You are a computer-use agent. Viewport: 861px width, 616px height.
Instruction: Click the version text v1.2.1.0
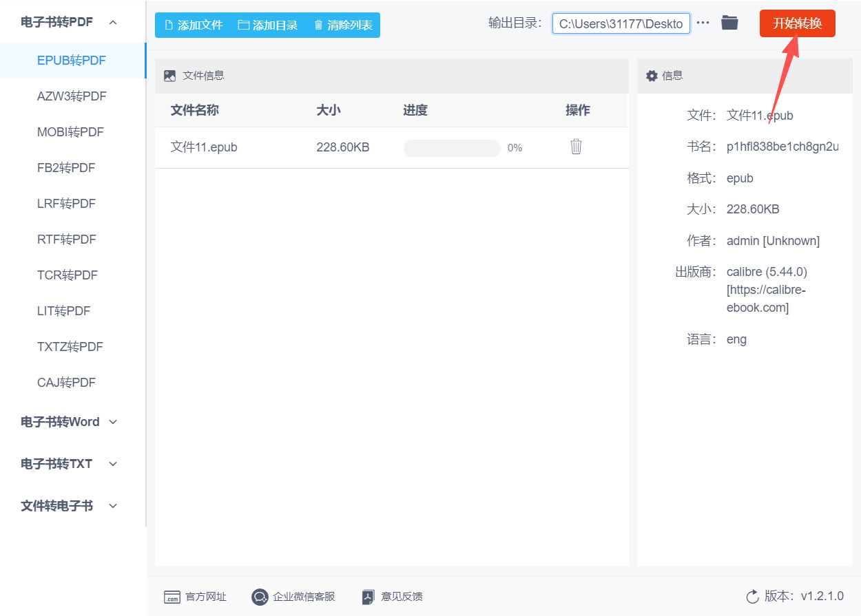click(x=822, y=596)
